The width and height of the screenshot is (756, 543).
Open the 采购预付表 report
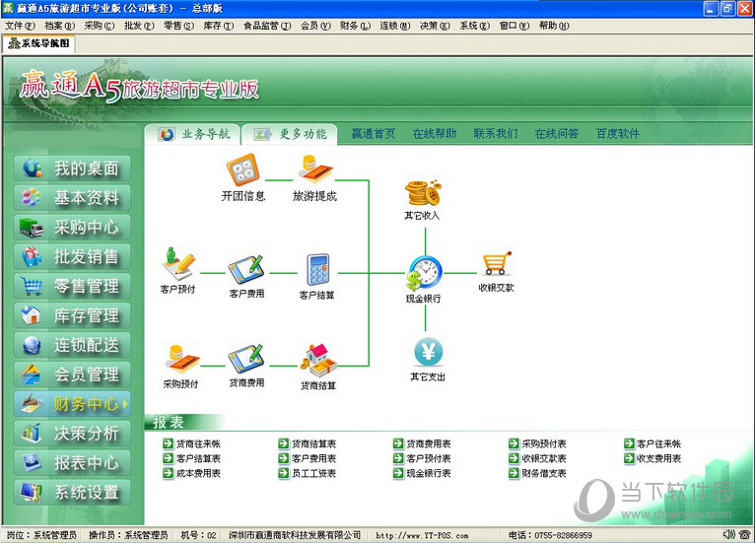pyautogui.click(x=537, y=443)
